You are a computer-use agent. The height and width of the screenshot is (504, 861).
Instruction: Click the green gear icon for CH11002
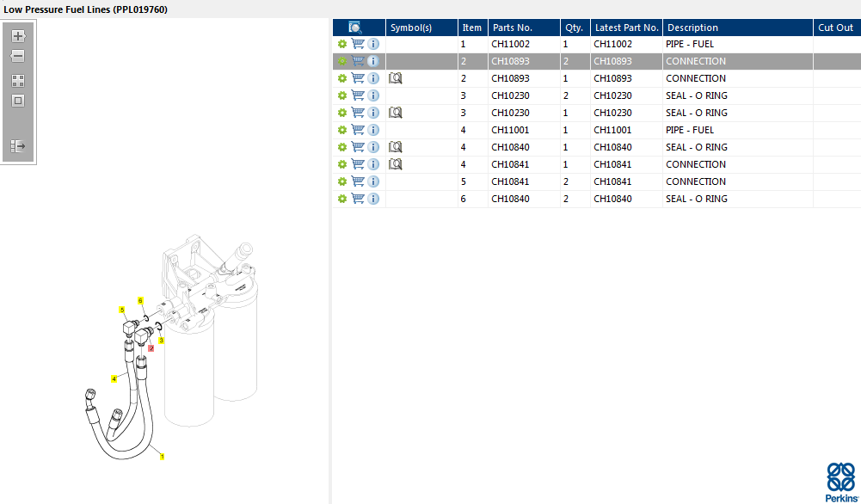[342, 44]
